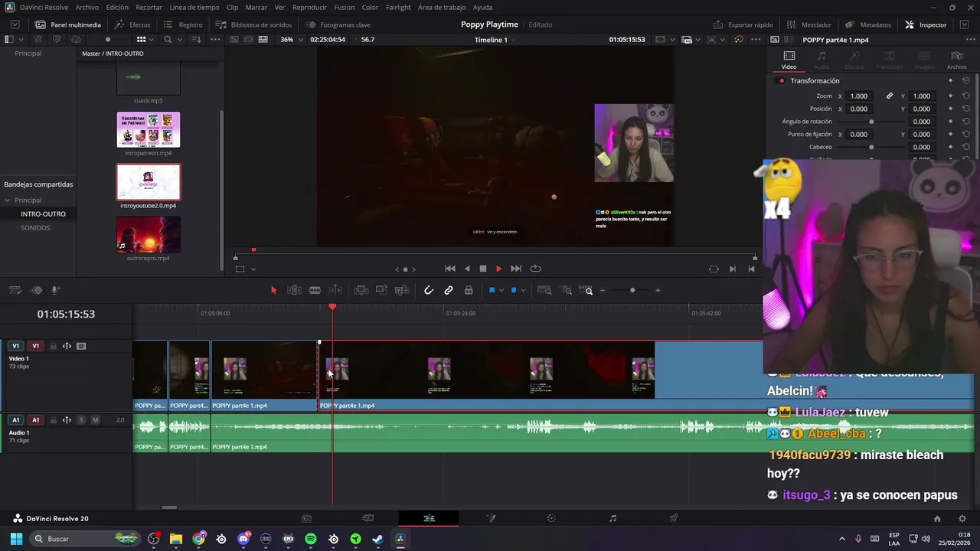Open the Mezclador panel
The image size is (980, 551).
(x=809, y=24)
